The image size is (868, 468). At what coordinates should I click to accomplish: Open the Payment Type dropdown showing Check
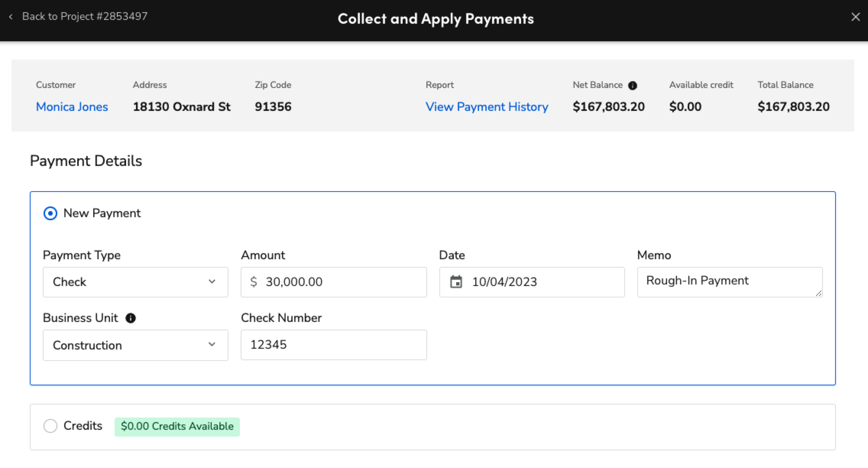[136, 282]
